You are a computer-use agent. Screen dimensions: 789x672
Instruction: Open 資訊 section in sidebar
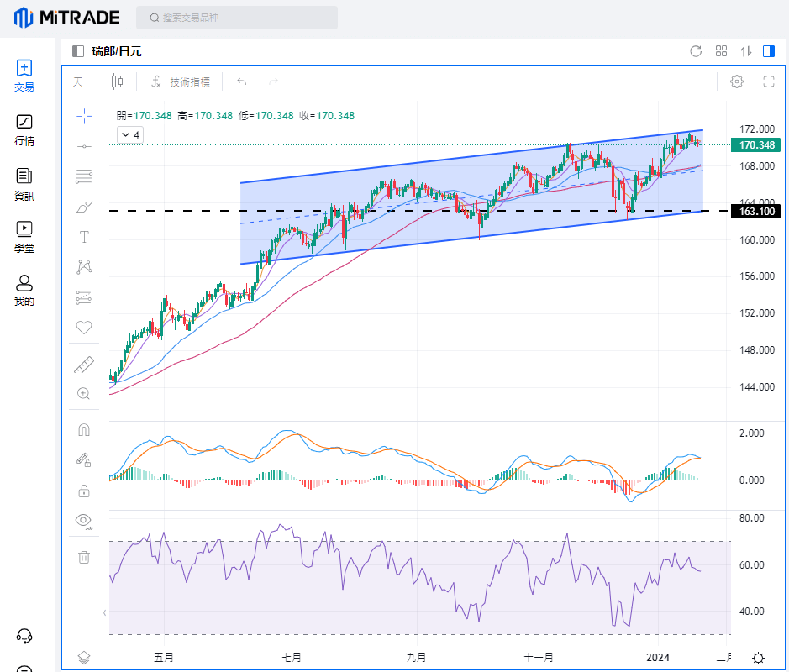click(x=24, y=184)
